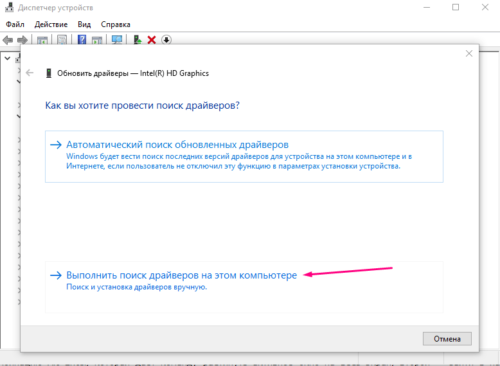The image size is (500, 366).
Task: Close the driver update dialog with X
Action: pyautogui.click(x=469, y=53)
